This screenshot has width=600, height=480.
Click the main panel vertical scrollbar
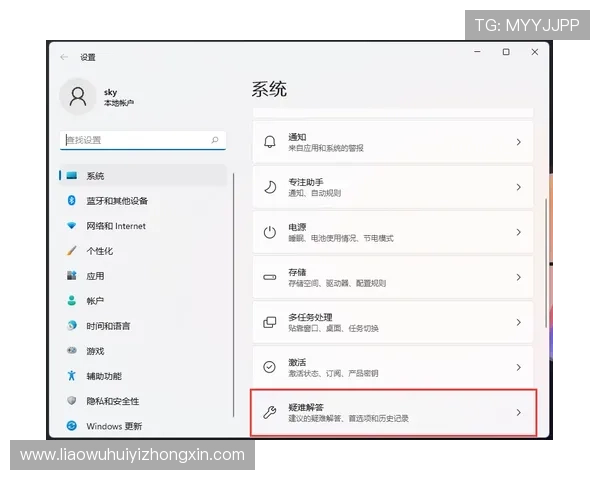(546, 263)
